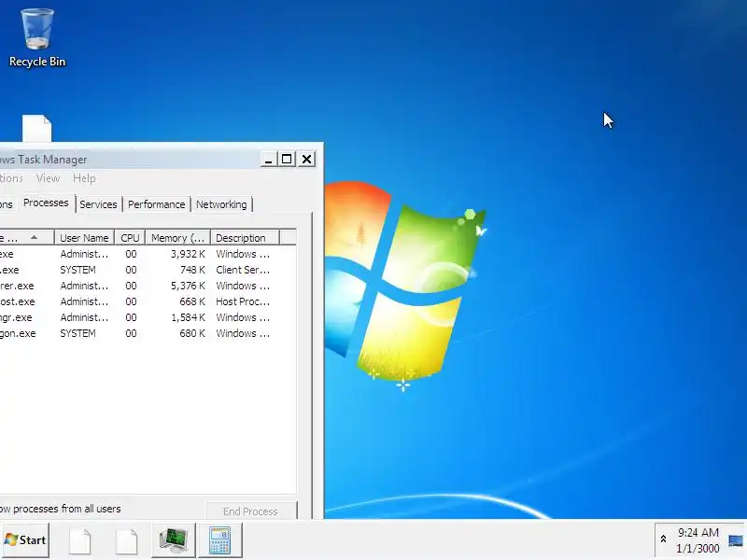
Task: Select process row ending ost.exe
Action: click(148, 301)
